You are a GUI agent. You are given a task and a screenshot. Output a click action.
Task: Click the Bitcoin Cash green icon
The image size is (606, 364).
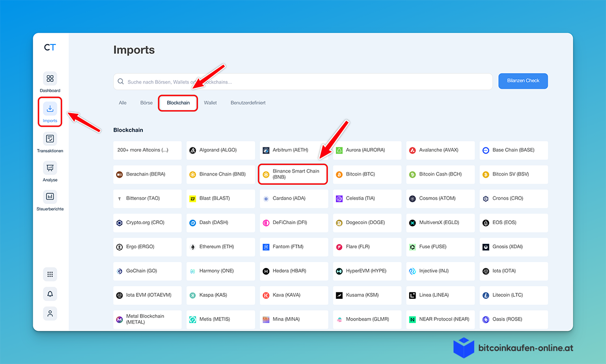coord(413,175)
